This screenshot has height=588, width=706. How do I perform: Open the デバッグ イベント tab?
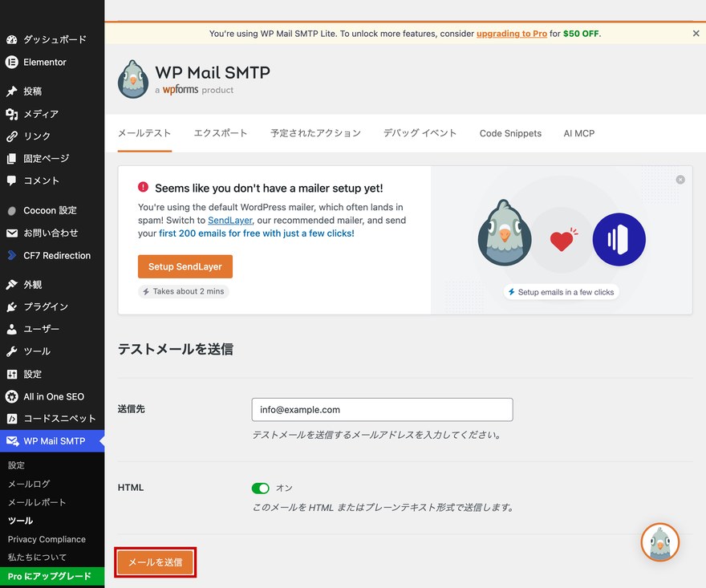pyautogui.click(x=420, y=133)
